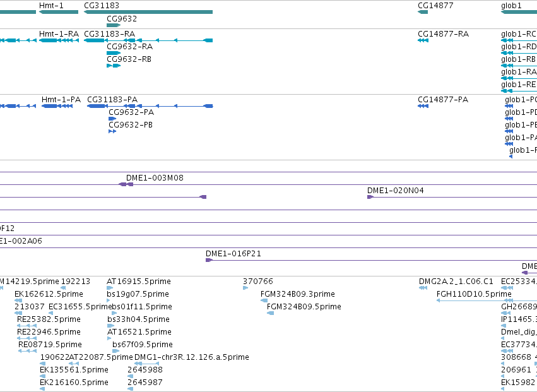
Task: Select EST 2645987 label
Action: point(145,383)
